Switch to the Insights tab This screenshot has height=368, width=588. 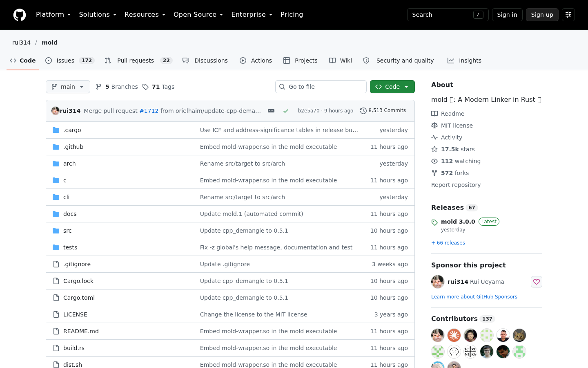(464, 61)
